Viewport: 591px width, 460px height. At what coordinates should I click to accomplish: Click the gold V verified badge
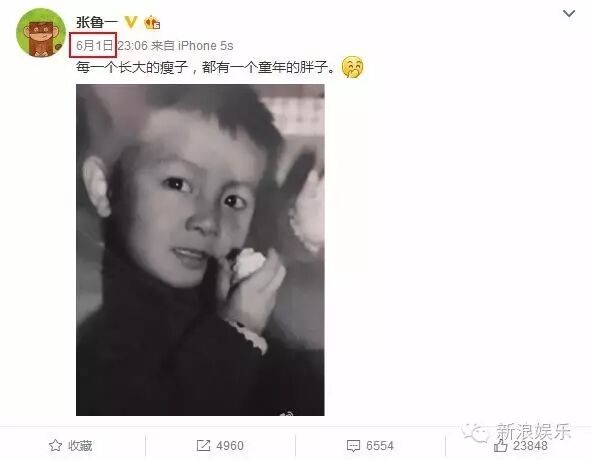tap(131, 22)
